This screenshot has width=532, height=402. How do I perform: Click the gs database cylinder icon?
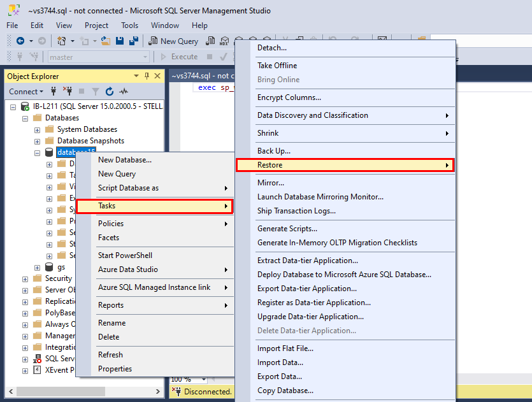[49, 267]
